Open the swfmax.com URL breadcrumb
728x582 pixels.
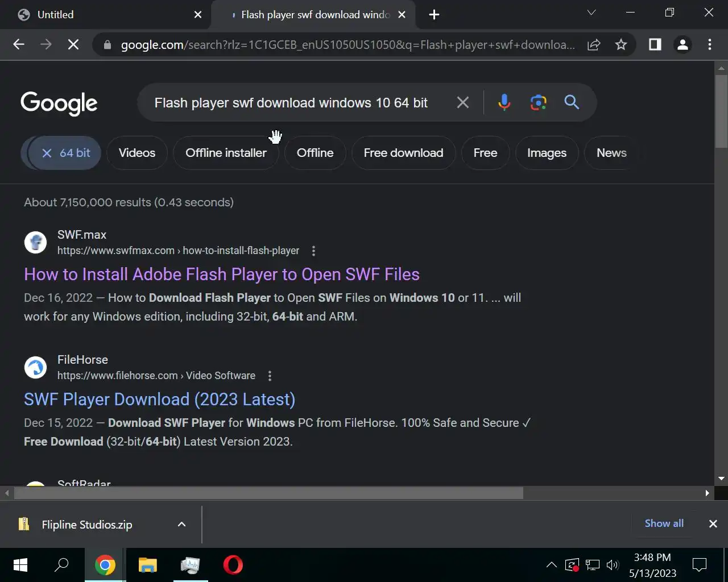pos(178,251)
